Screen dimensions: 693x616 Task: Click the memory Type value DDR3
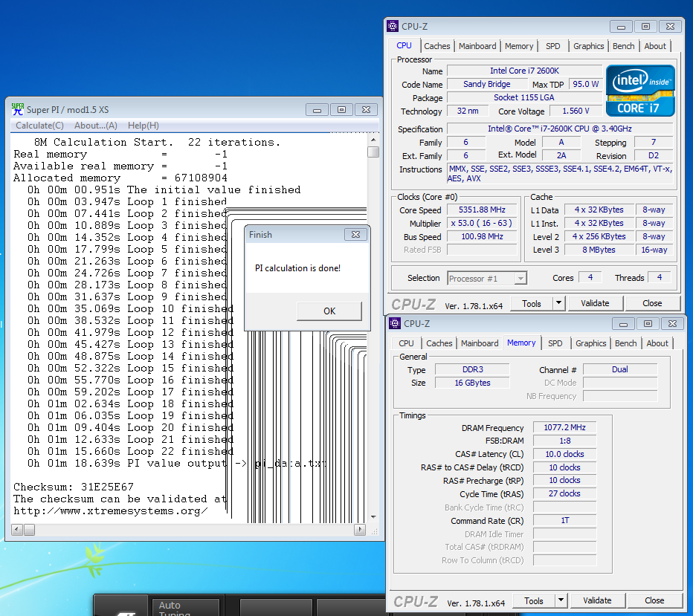click(472, 369)
